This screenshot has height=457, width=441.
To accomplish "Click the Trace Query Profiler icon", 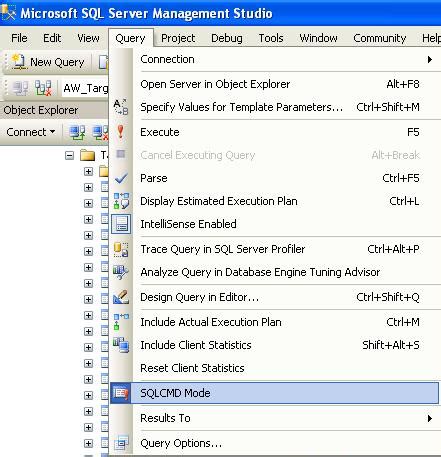I will (x=121, y=249).
